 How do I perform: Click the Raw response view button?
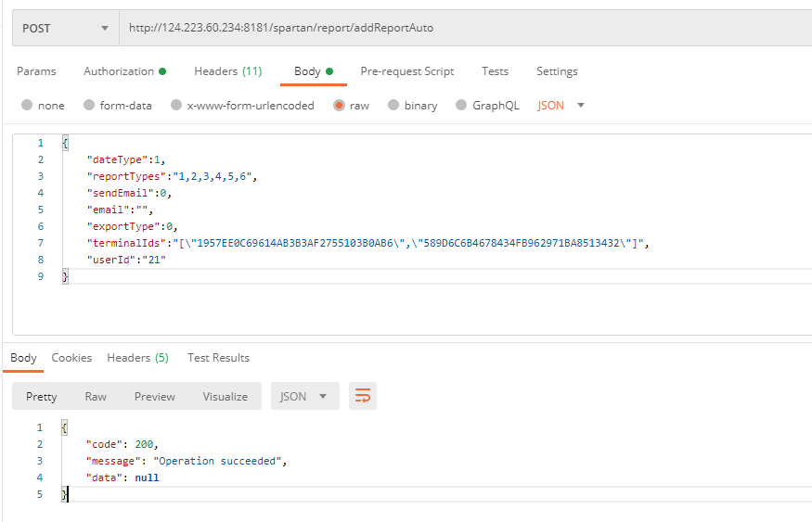pos(96,396)
